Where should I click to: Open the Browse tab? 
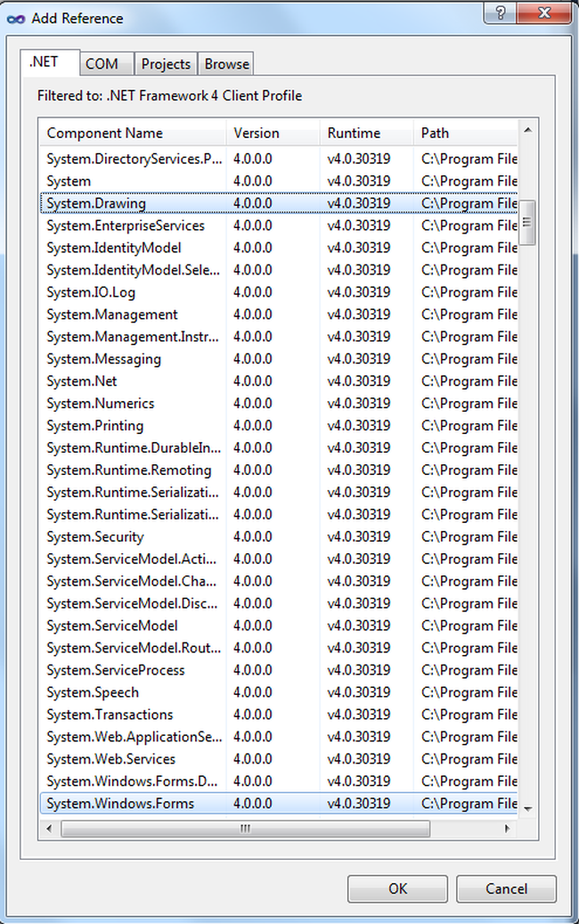coord(226,64)
